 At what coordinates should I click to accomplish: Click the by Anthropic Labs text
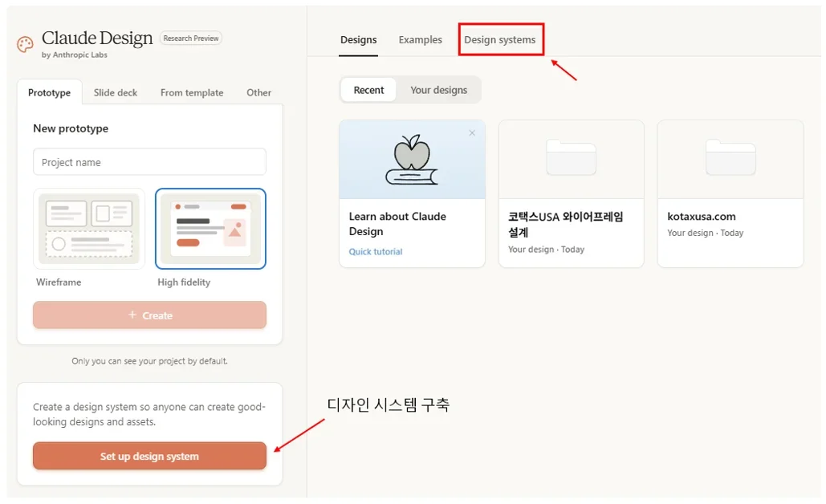point(75,55)
